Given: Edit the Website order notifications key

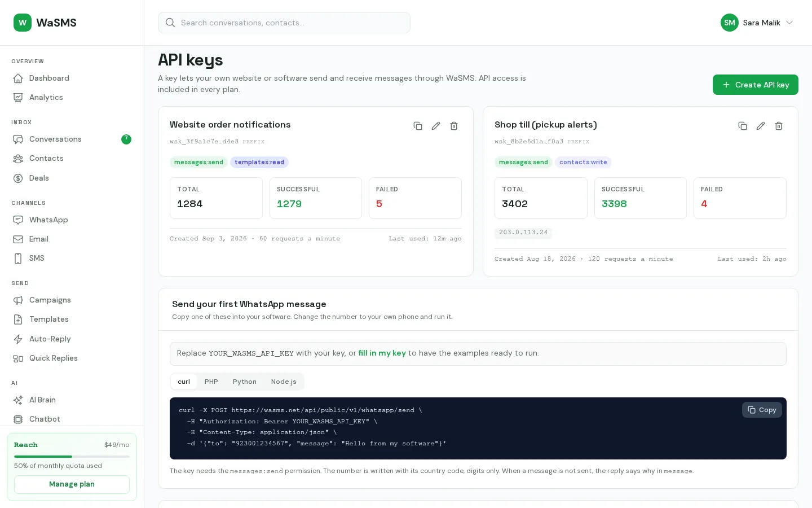Looking at the screenshot, I should click(x=436, y=126).
